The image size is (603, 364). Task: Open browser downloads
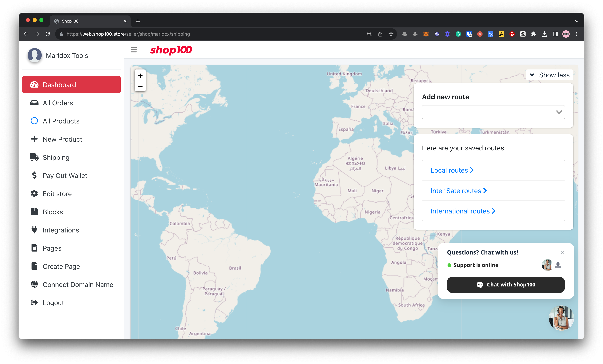tap(544, 34)
